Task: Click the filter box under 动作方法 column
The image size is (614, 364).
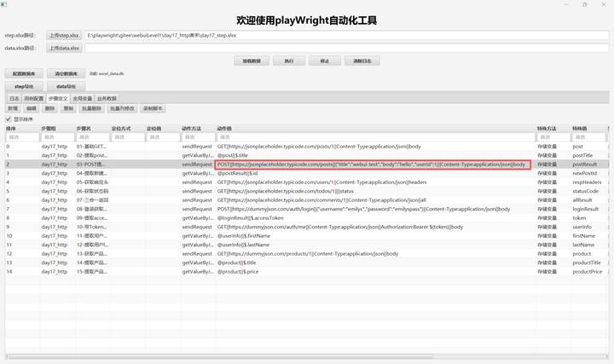Action: click(198, 137)
